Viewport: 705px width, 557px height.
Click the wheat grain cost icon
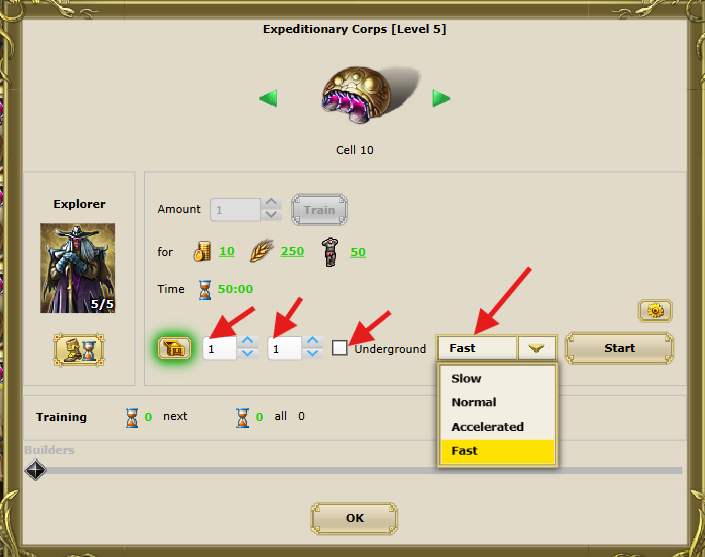tap(262, 250)
